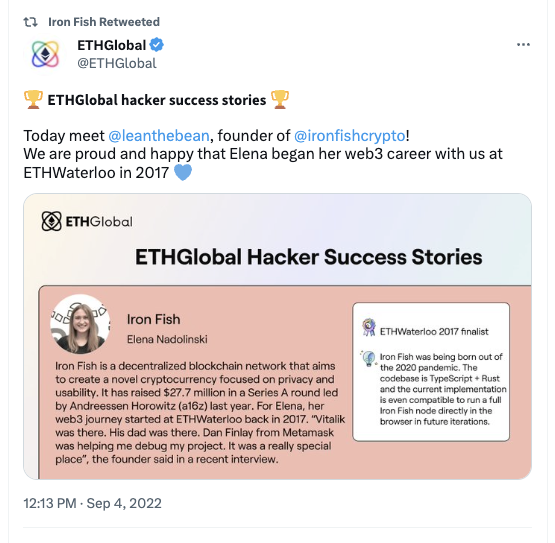Image resolution: width=555 pixels, height=543 pixels.
Task: Click the ETHWaterloo 2017 finalist card
Action: click(x=431, y=372)
